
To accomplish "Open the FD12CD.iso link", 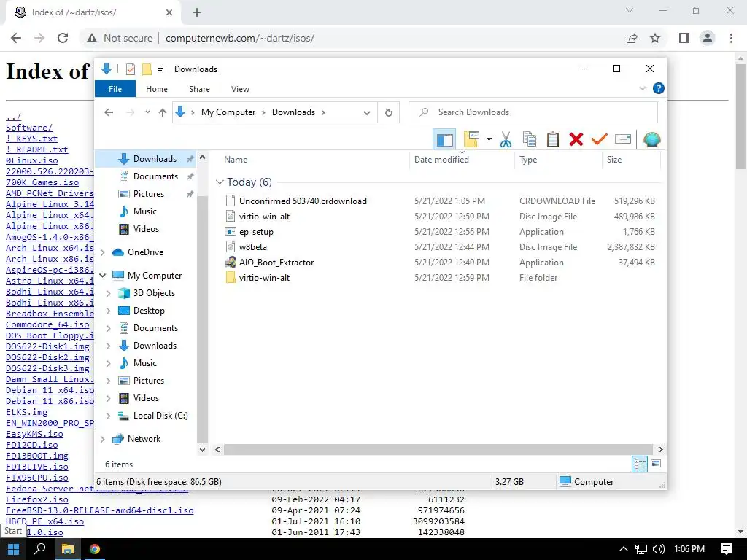I will 32,445.
